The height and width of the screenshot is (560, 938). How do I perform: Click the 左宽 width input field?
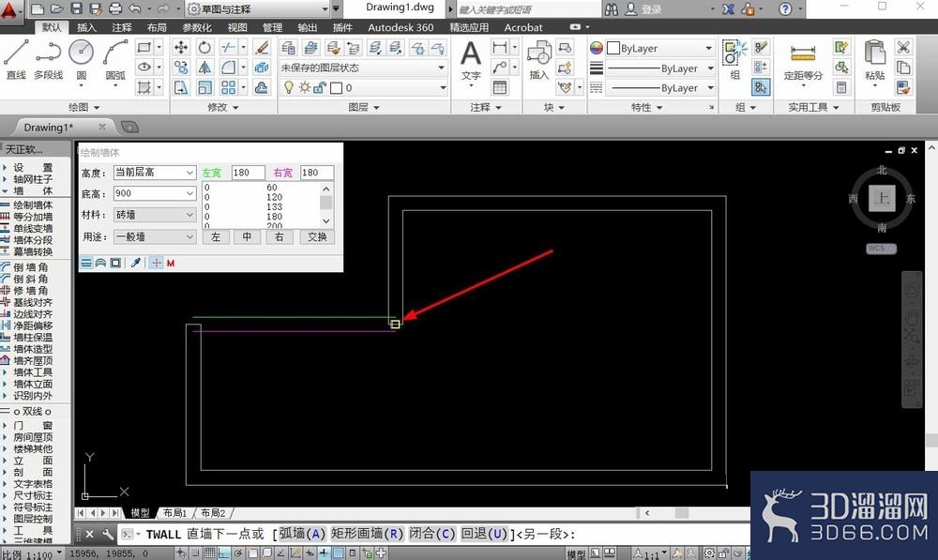(x=248, y=173)
